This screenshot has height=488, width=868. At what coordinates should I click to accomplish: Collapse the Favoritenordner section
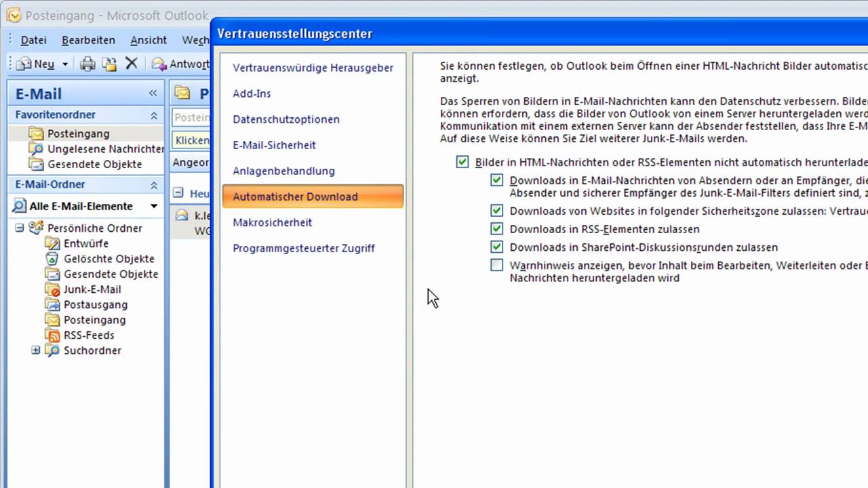pos(154,115)
